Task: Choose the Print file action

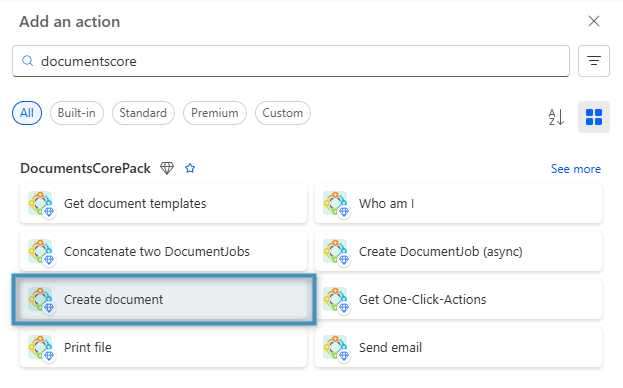Action: 163,347
